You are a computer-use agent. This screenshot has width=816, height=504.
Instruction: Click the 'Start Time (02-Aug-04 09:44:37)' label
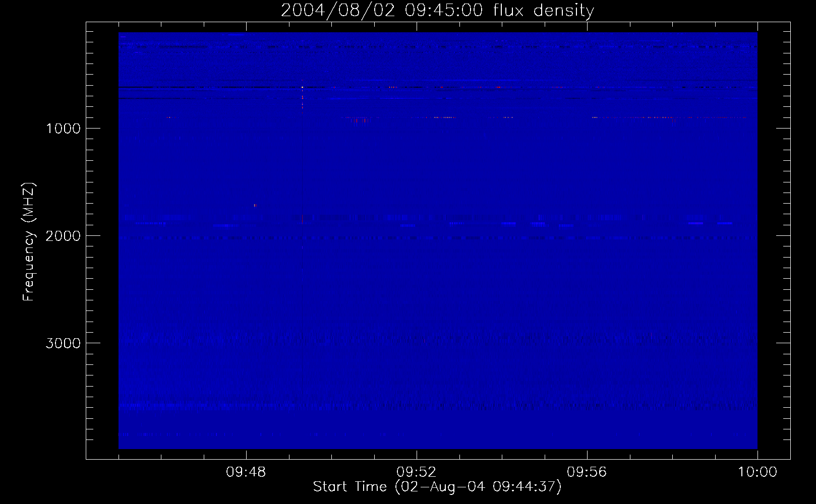(437, 487)
